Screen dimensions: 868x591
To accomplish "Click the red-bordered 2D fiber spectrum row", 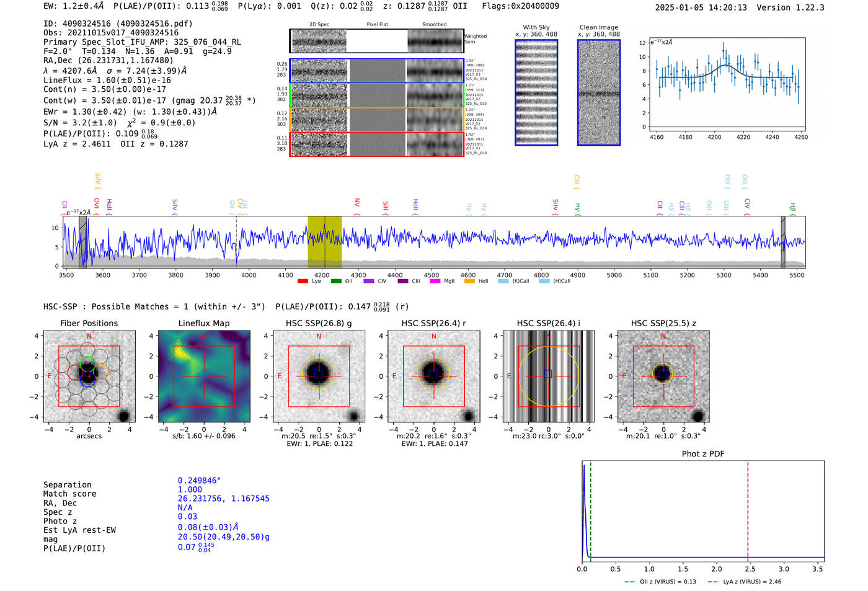I will (x=377, y=144).
